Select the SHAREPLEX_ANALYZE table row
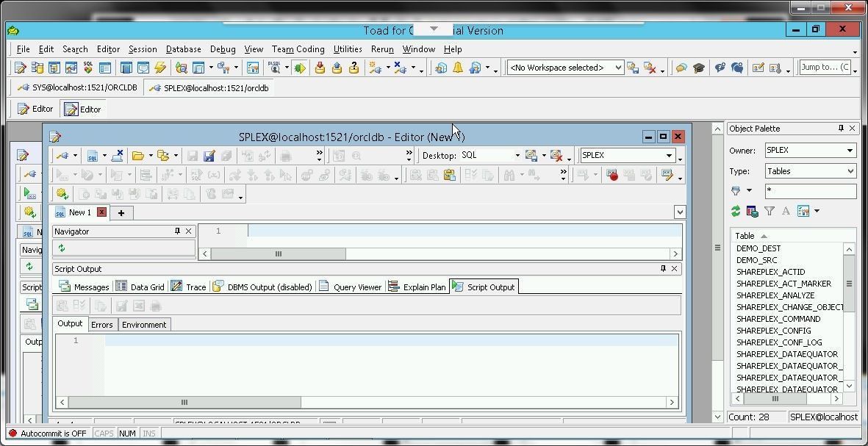Viewport: 868px width, 446px height. pyautogui.click(x=775, y=295)
